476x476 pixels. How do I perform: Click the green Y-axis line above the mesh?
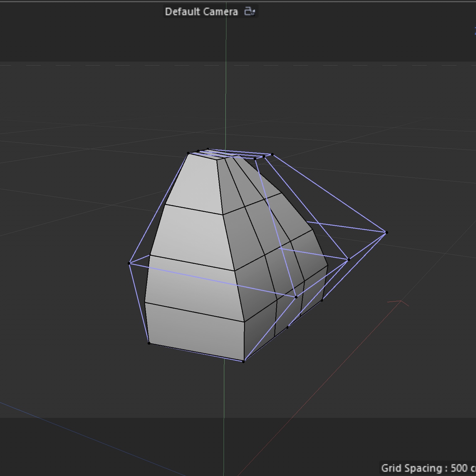point(226,93)
